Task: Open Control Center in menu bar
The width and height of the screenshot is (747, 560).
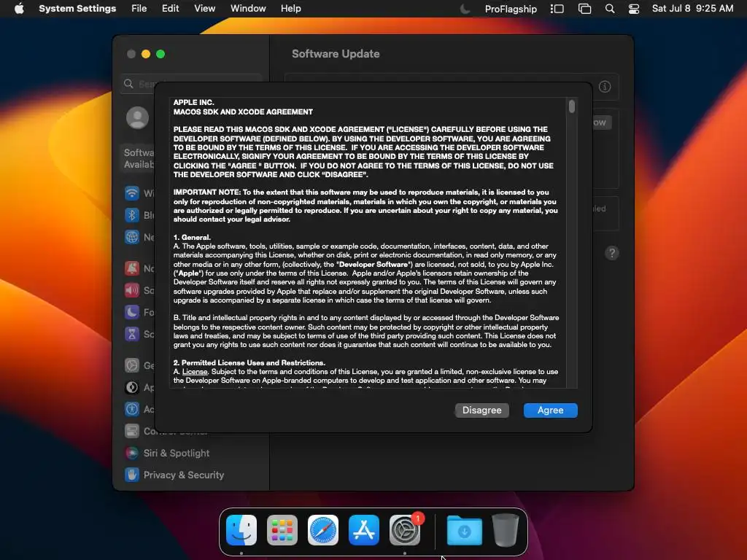Action: click(634, 9)
